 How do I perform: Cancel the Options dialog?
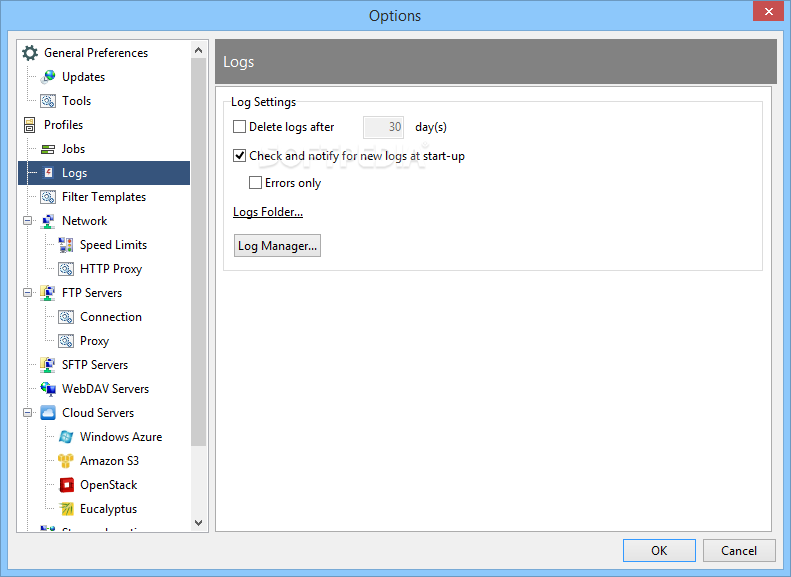[x=739, y=550]
